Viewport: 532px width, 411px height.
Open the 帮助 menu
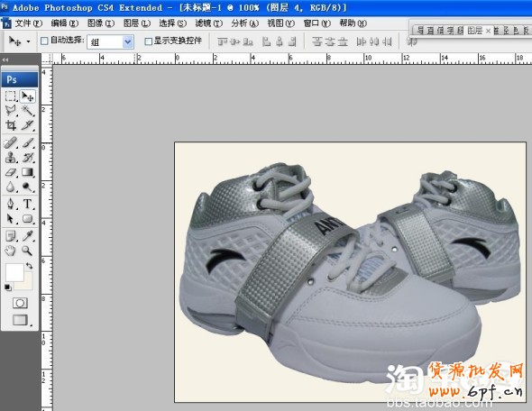pyautogui.click(x=353, y=23)
